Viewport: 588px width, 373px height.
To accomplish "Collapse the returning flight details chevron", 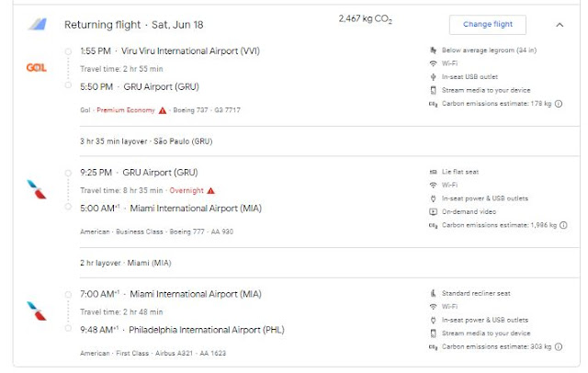I will point(560,25).
